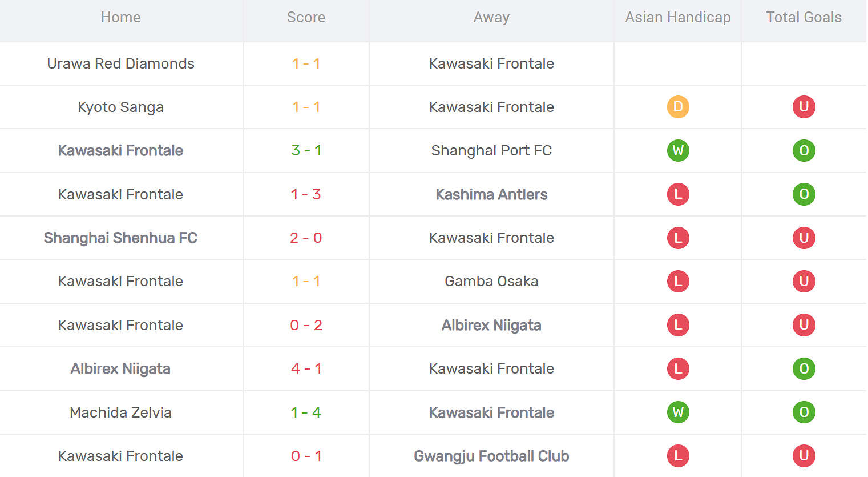Click the 3 - 1 score against Shanghai Port
The width and height of the screenshot is (868, 477).
pyautogui.click(x=306, y=150)
